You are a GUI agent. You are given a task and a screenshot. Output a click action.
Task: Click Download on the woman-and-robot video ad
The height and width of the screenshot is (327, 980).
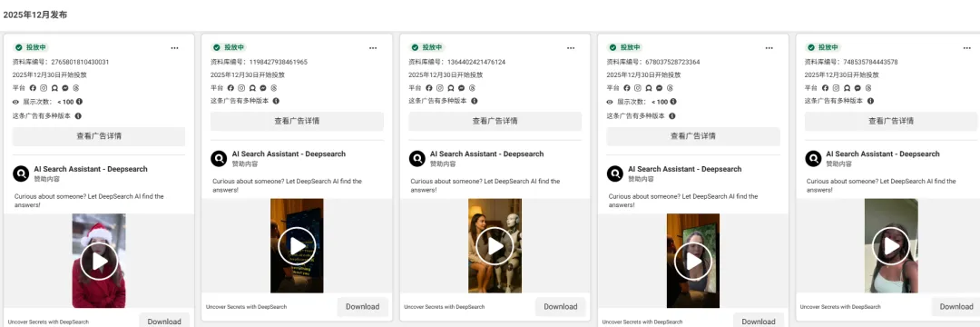point(561,306)
